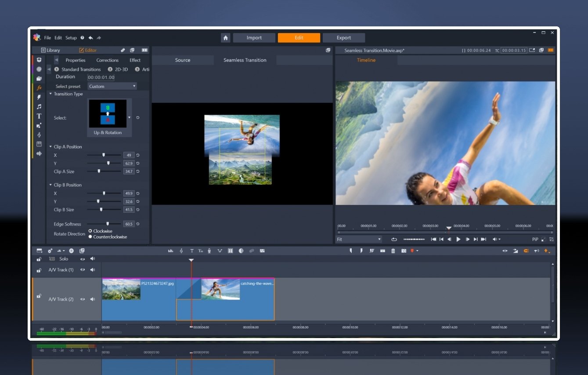Click the Export button
588x375 pixels.
(x=343, y=38)
